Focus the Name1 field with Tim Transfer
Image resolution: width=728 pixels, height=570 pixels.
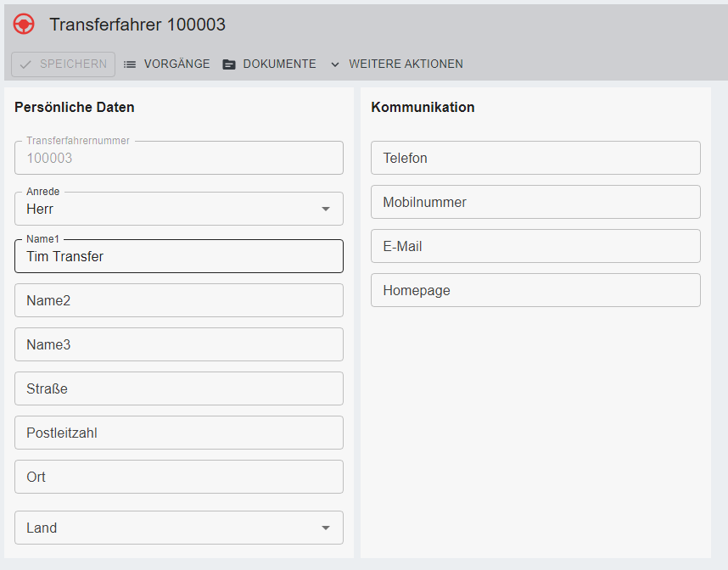(x=178, y=256)
